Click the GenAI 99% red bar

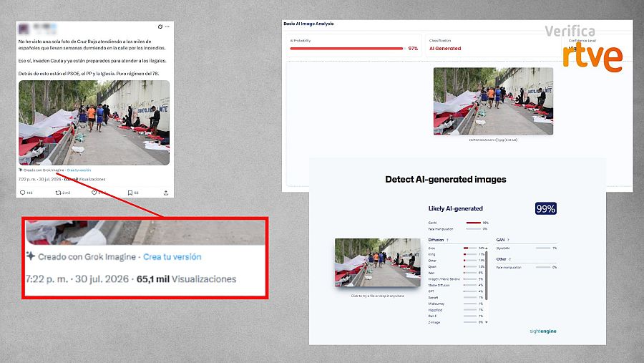473,223
